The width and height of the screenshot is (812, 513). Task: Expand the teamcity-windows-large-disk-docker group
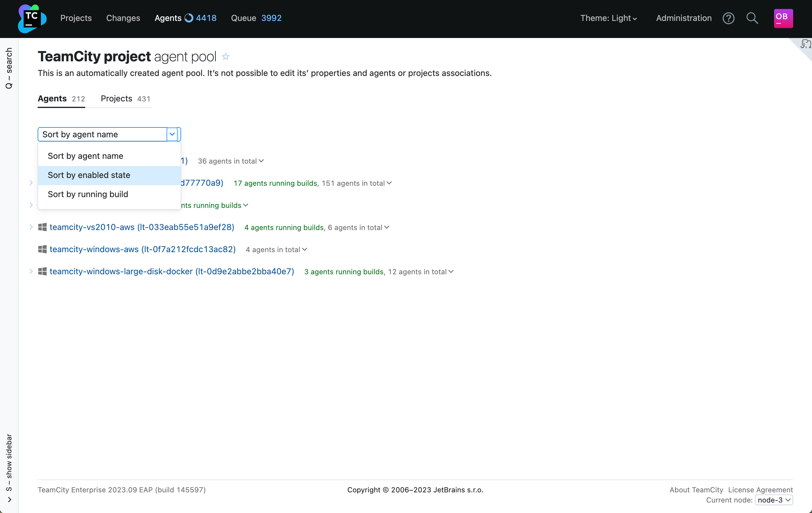click(x=31, y=271)
